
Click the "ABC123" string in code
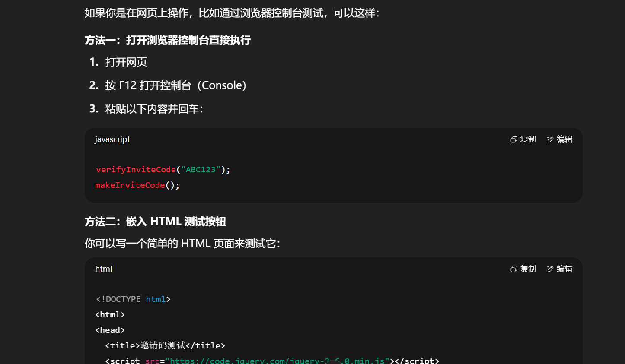201,169
